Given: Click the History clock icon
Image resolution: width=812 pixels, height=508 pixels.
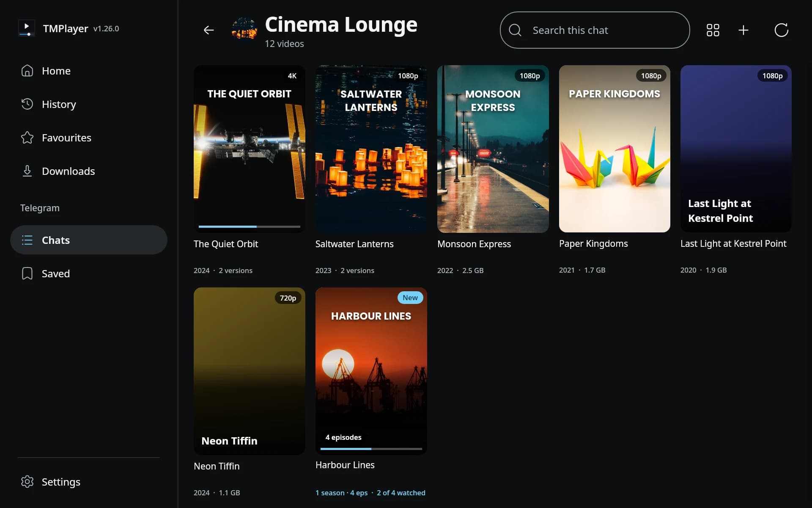Looking at the screenshot, I should pyautogui.click(x=27, y=104).
